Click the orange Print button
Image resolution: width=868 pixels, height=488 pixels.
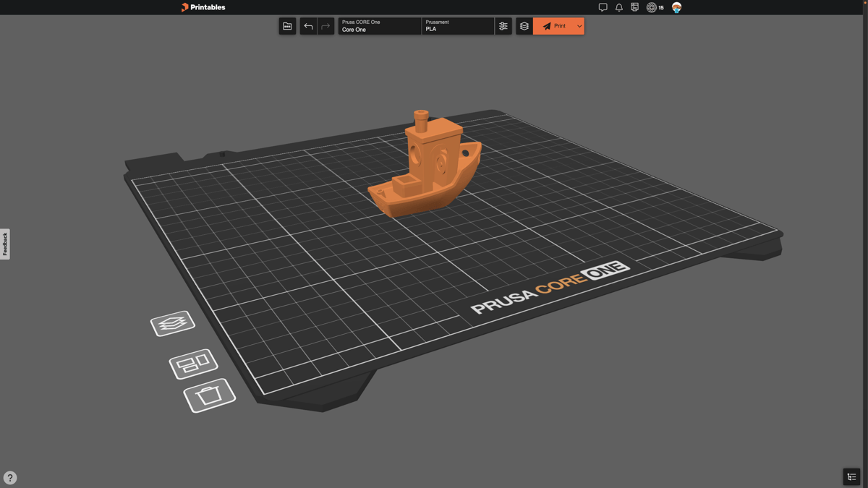pyautogui.click(x=554, y=26)
